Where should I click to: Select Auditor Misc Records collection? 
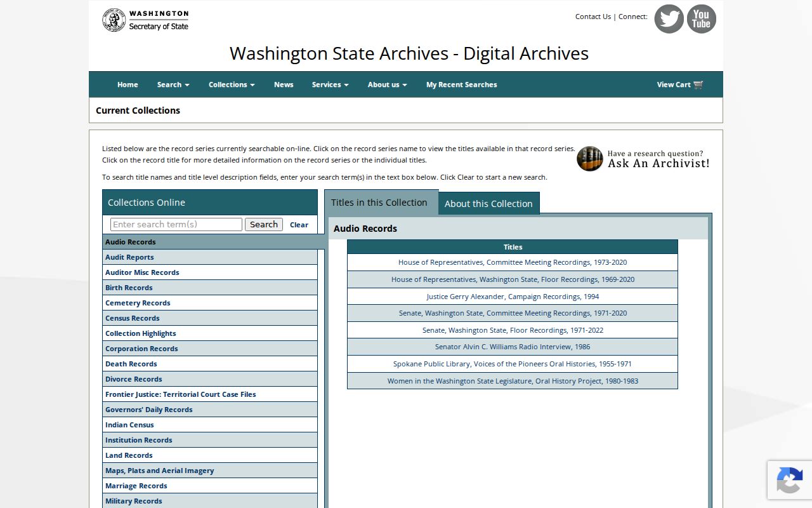tap(210, 272)
